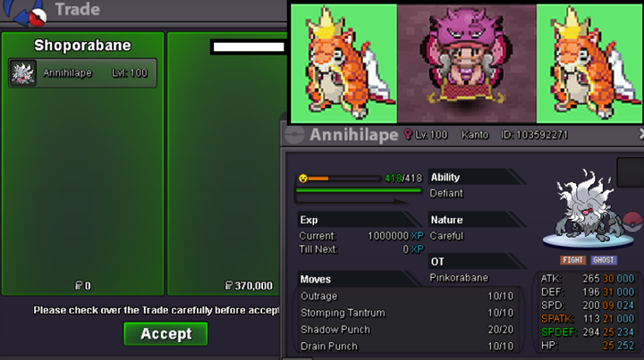Image resolution: width=644 pixels, height=360 pixels.
Task: Close the Annihilape summary window
Action: click(x=641, y=134)
